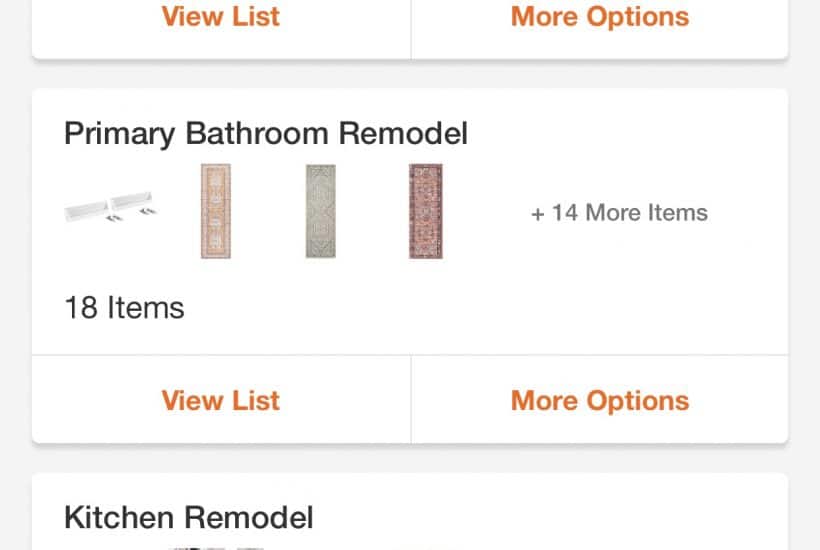Tap the 18 Items count label
820x550 pixels.
coord(124,307)
